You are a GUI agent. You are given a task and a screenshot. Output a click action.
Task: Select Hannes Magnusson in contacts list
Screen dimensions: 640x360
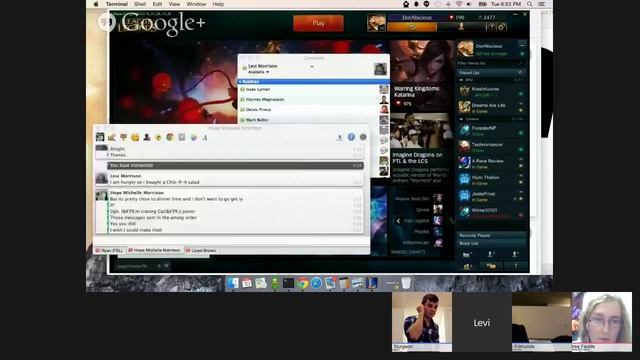pyautogui.click(x=313, y=100)
